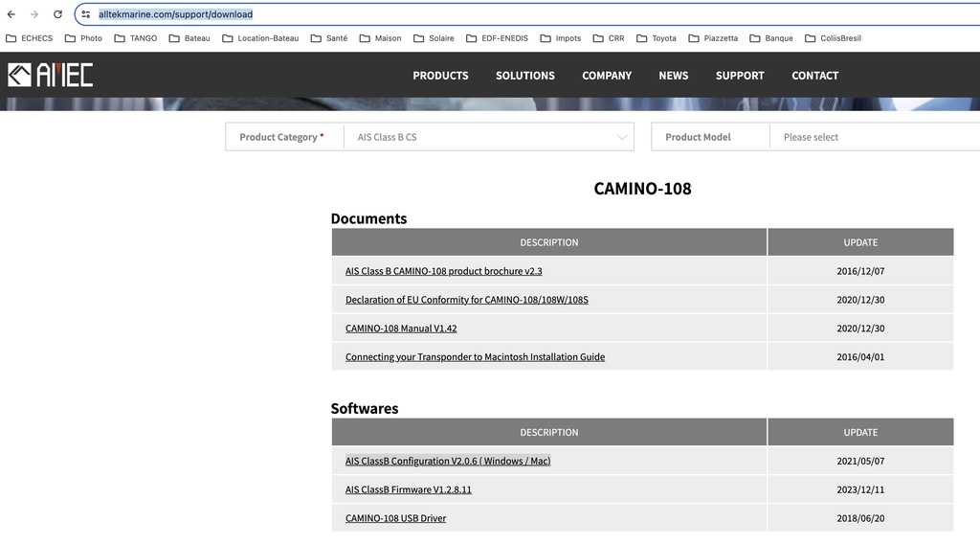Screen dimensions: 980x545
Task: Open site information icon in address bar
Action: pyautogui.click(x=85, y=13)
